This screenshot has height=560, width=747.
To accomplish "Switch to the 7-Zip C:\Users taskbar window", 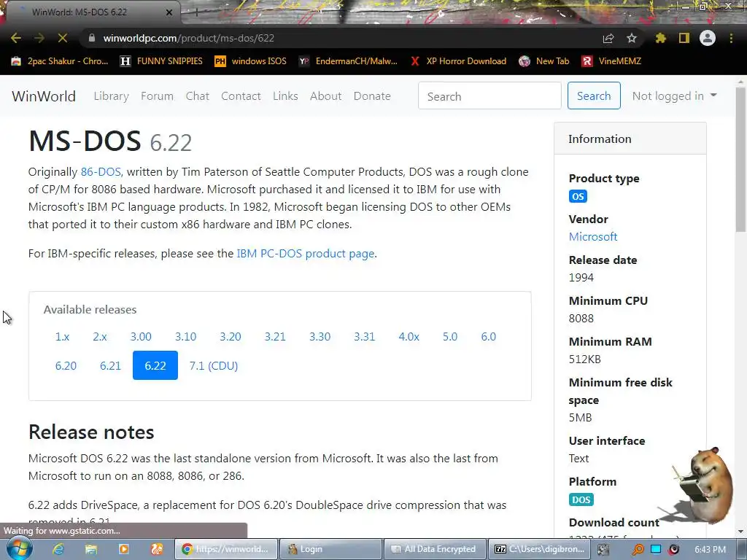I will coord(540,549).
